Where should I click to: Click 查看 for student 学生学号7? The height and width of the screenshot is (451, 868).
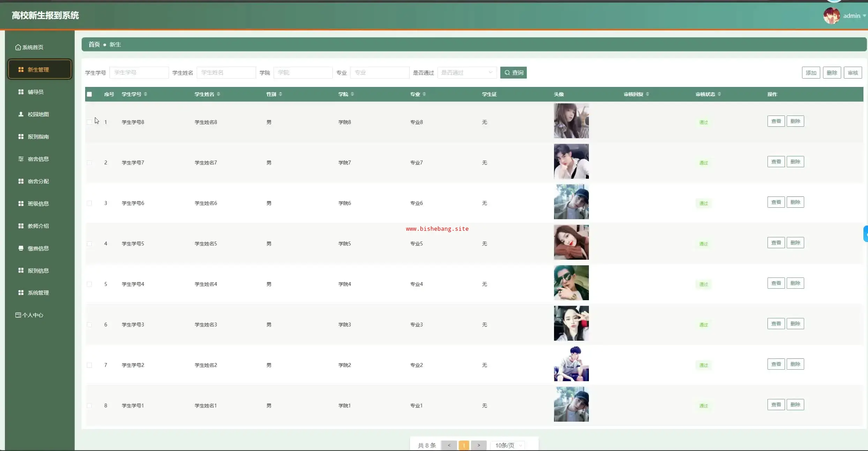tap(776, 162)
